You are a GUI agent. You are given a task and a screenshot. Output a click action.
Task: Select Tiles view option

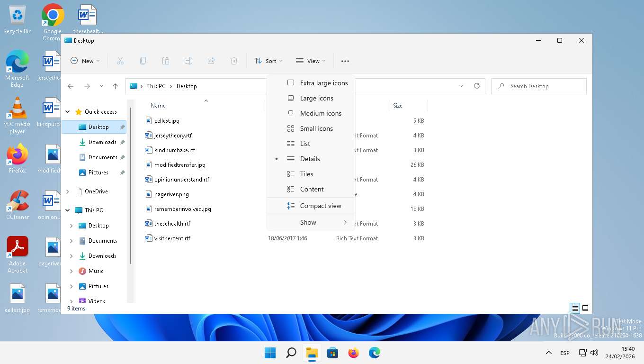tap(311, 174)
